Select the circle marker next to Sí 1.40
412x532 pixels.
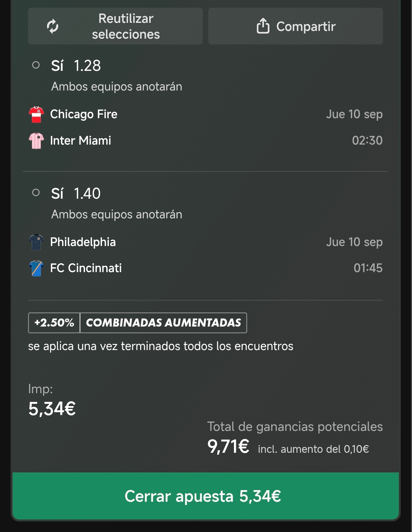[36, 193]
